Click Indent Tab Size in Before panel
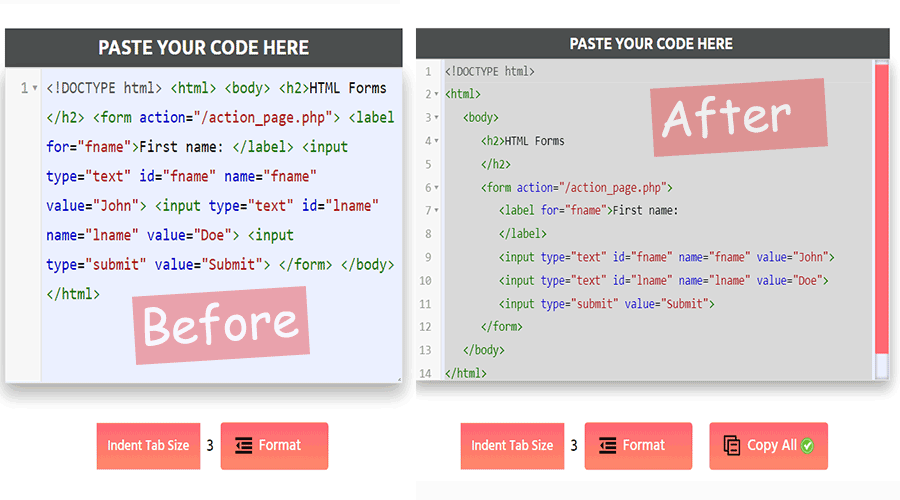This screenshot has width=900, height=500. (148, 446)
